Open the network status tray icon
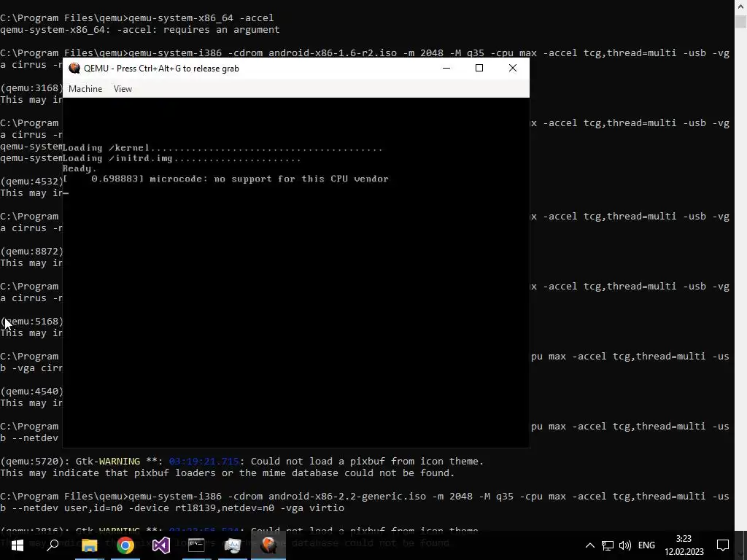 coord(608,545)
